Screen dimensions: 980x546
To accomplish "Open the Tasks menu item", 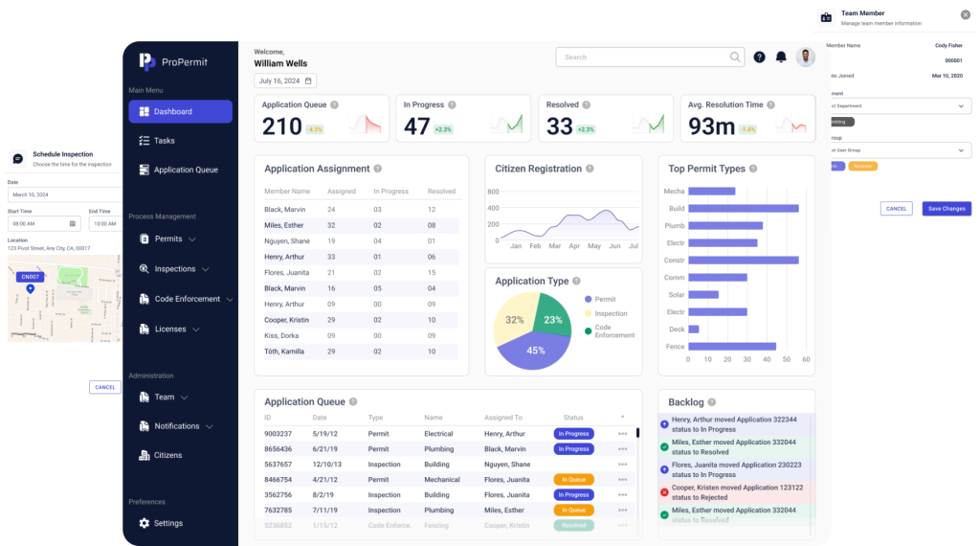I will 164,141.
